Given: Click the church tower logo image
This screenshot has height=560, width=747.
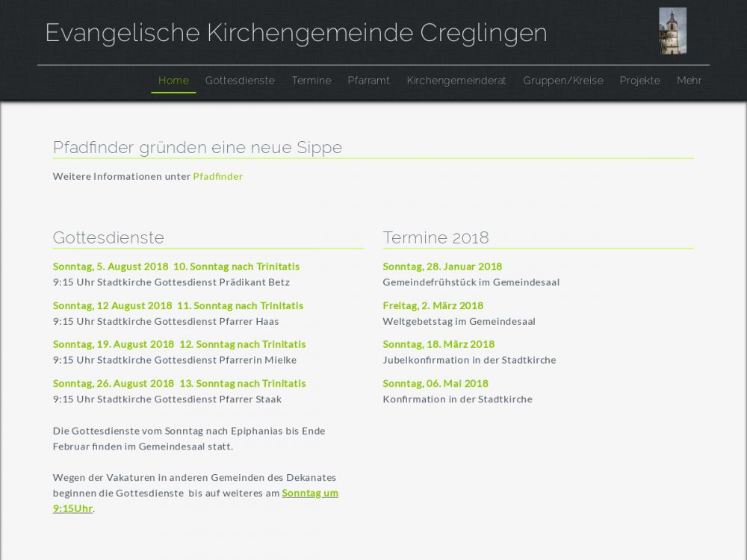Looking at the screenshot, I should point(672,31).
